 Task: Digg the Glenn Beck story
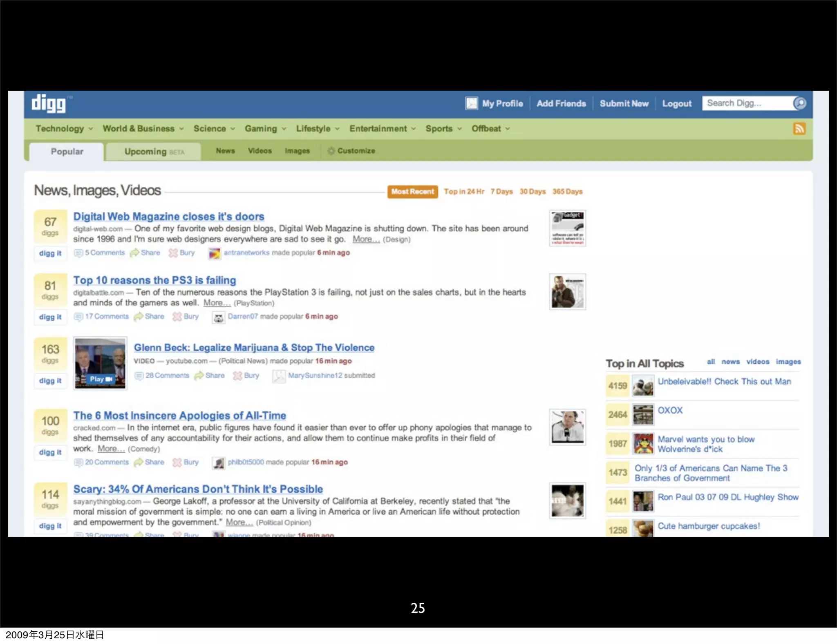(50, 381)
